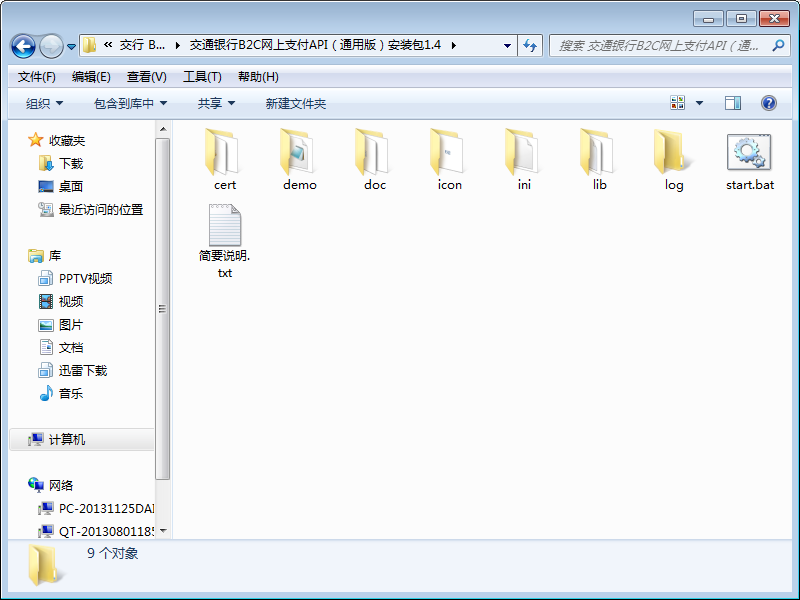Open the demo folder

click(x=299, y=160)
